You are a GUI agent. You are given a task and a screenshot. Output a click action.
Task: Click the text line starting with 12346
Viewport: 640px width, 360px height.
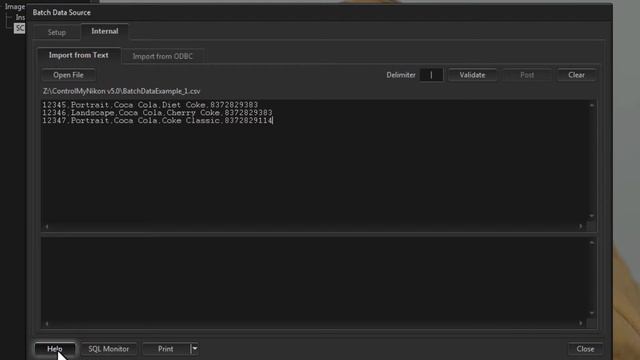[157, 113]
